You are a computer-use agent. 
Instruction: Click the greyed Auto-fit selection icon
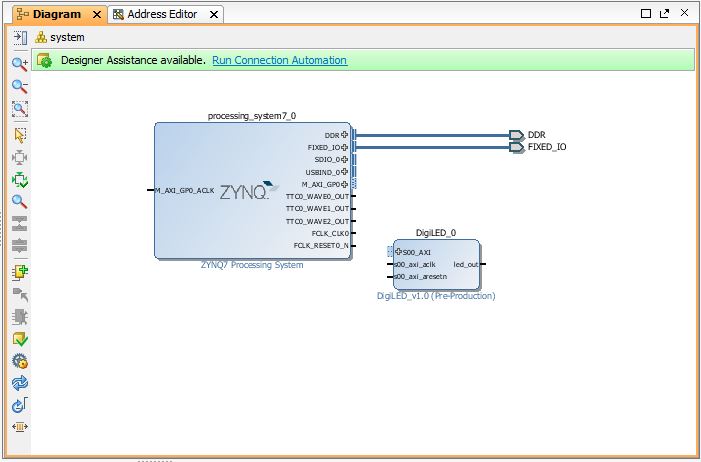point(20,157)
